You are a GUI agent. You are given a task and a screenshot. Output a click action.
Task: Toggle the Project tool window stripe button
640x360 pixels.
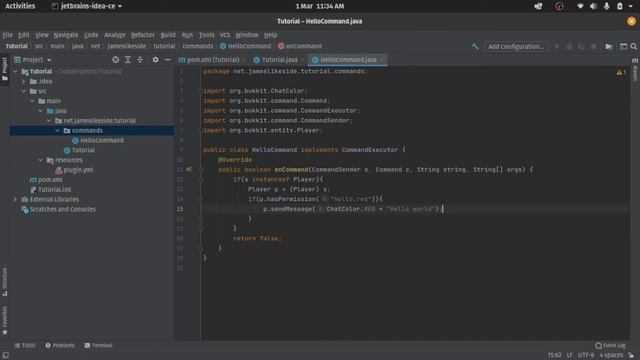4,69
